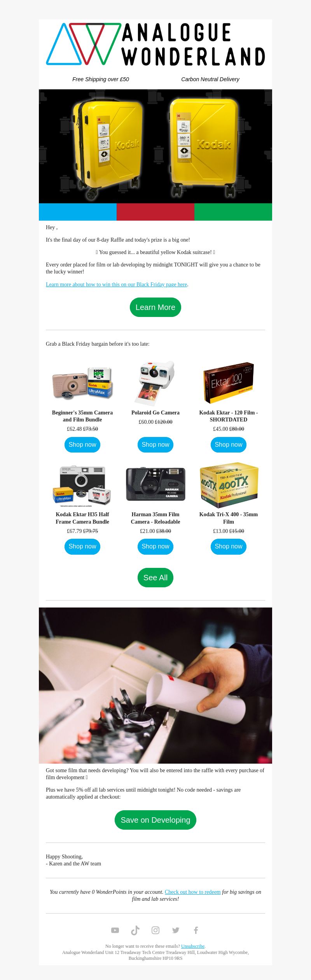Select the Beginner's 35mm Camera bundle title

tap(82, 416)
